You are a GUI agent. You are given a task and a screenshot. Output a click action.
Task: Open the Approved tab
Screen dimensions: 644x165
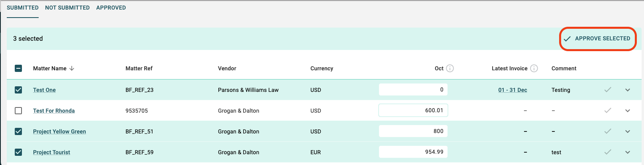[111, 8]
